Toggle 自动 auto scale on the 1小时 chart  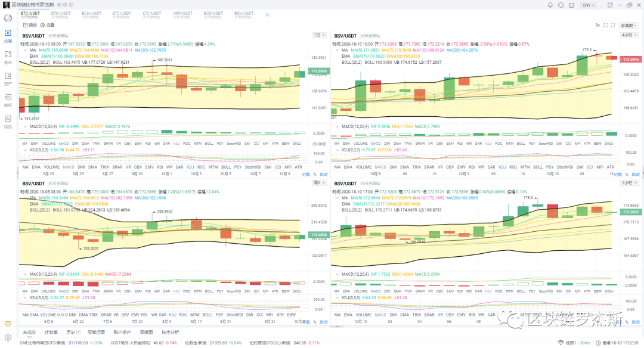point(636,322)
